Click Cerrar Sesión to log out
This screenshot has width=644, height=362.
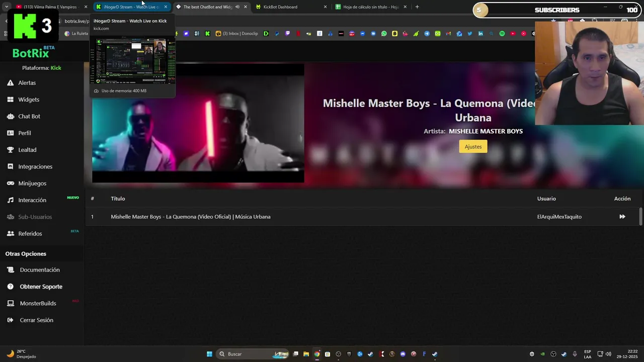coord(36,320)
